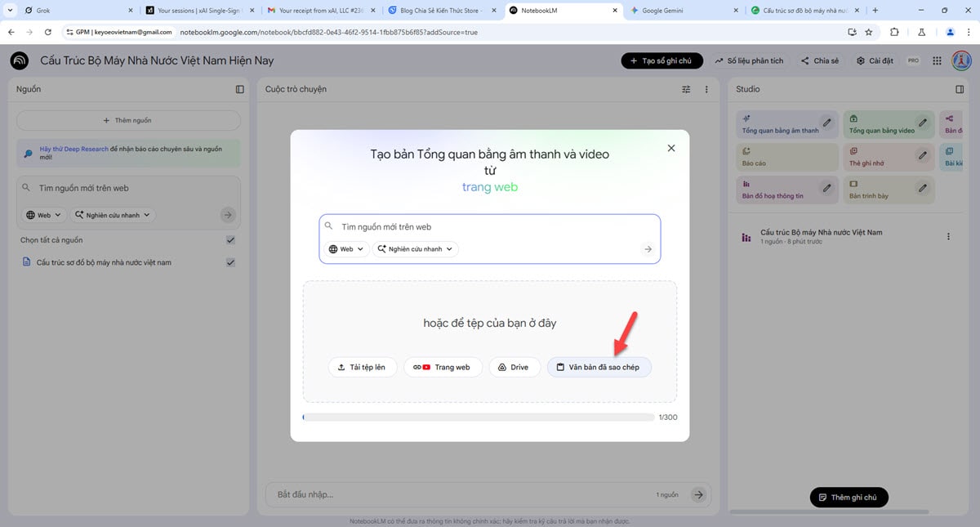Click the source limit progress bar
980x527 pixels.
[478, 417]
